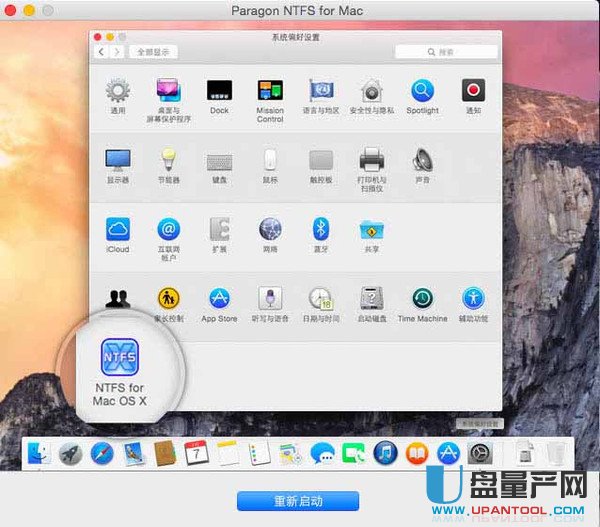Open Printers & Scanners (打印机与扫描仪)
The height and width of the screenshot is (527, 600).
[372, 159]
